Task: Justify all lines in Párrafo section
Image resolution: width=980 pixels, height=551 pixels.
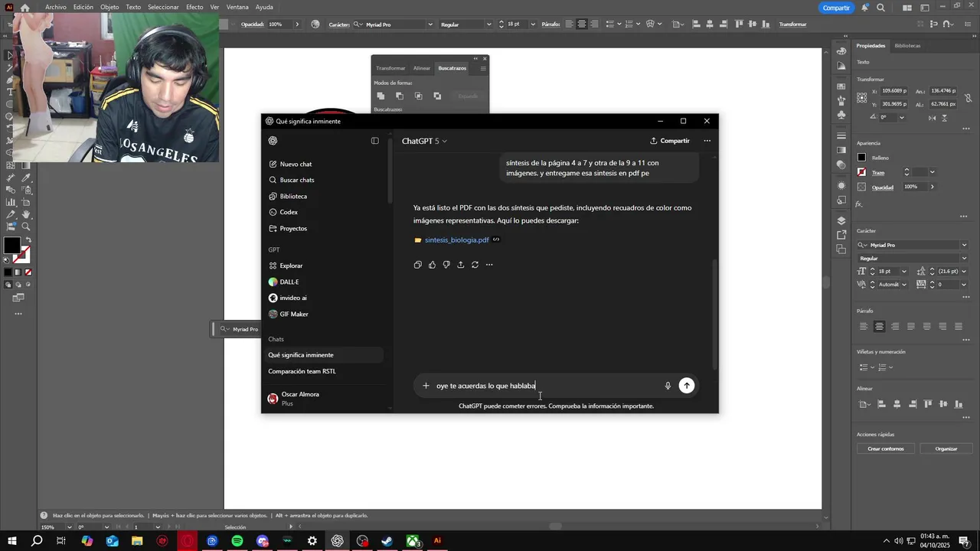Action: click(x=959, y=327)
